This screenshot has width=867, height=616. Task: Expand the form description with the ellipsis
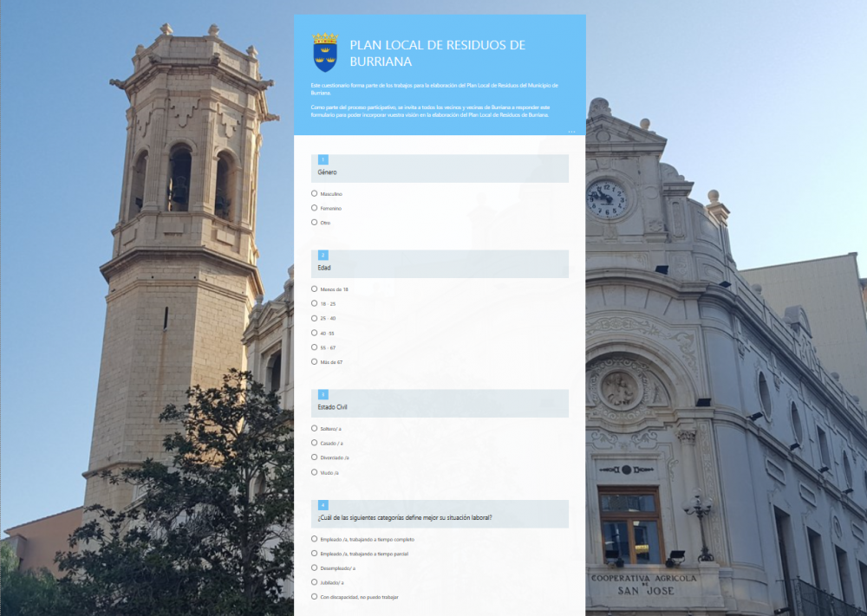(571, 132)
